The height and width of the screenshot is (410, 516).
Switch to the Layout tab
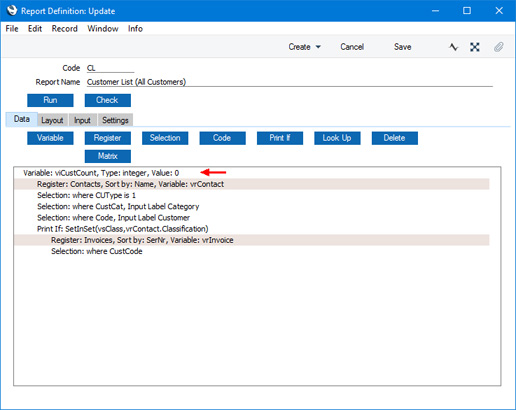pyautogui.click(x=52, y=120)
